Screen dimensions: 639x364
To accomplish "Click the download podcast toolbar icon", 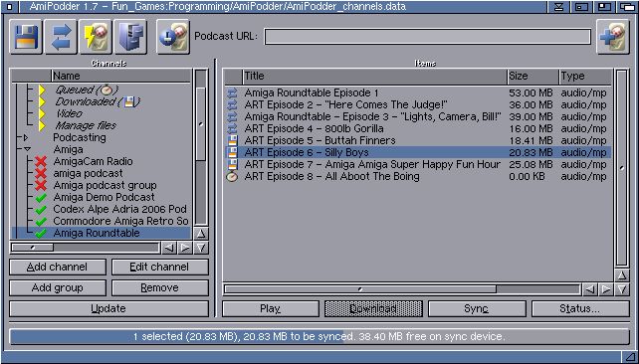I will 173,37.
